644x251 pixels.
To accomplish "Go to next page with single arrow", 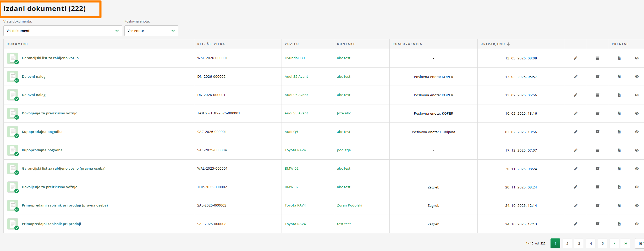I will [x=614, y=243].
